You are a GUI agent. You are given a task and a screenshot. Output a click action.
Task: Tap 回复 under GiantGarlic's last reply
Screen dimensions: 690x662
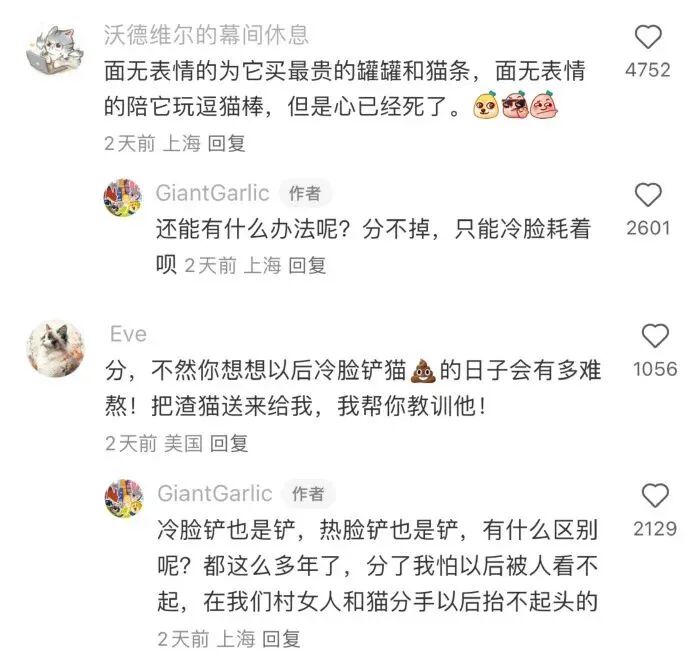click(281, 639)
